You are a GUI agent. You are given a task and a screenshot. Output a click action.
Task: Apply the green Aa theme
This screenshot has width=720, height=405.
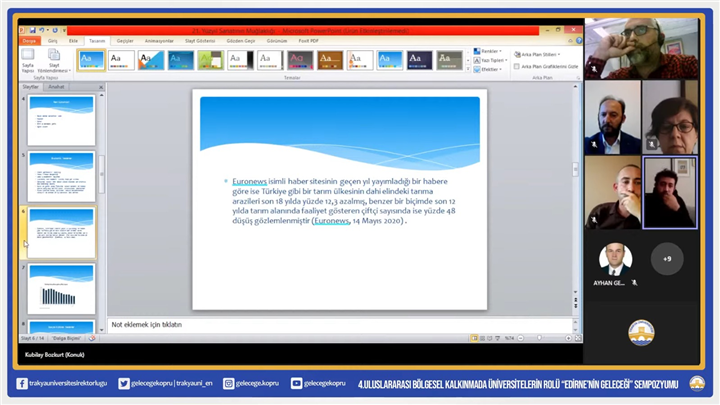coord(210,60)
